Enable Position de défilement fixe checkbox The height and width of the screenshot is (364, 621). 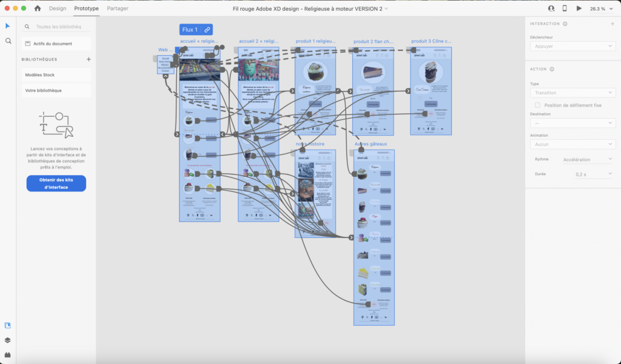point(537,105)
